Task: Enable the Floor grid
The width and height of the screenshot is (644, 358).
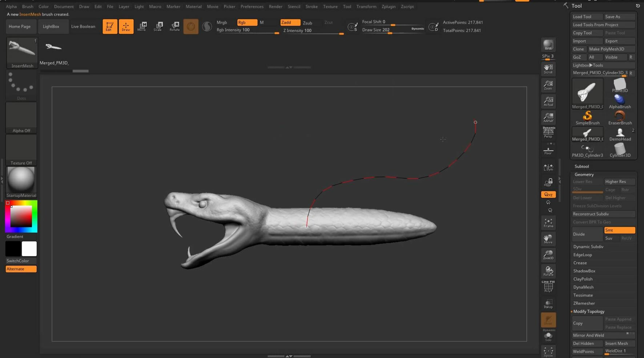Action: [x=548, y=149]
